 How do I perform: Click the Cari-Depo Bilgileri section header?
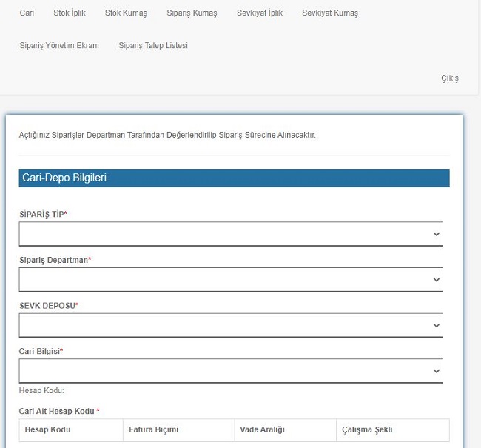point(235,178)
